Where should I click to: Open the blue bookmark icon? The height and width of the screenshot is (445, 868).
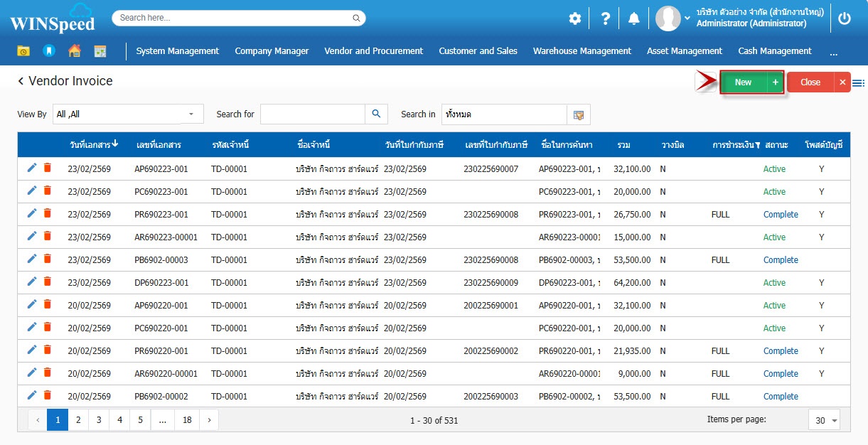pyautogui.click(x=48, y=51)
